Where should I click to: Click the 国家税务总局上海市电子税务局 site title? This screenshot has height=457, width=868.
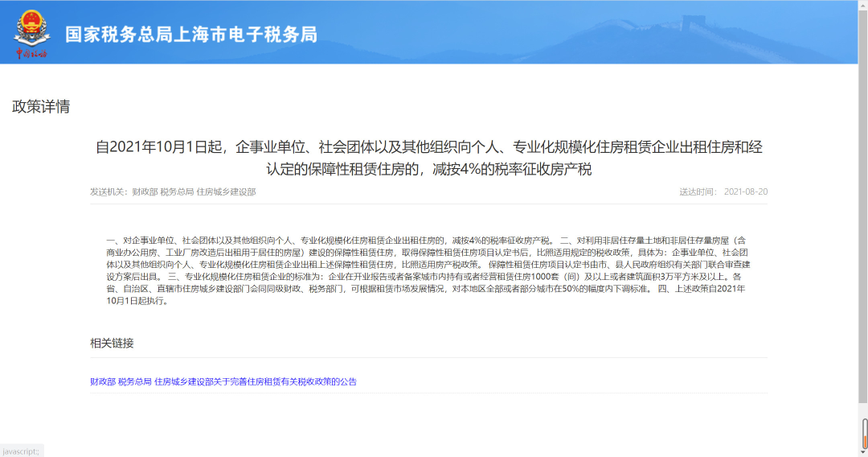[190, 35]
